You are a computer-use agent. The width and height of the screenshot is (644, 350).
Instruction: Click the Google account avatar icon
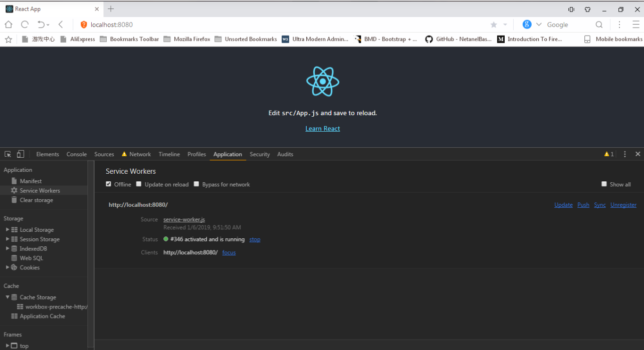527,25
